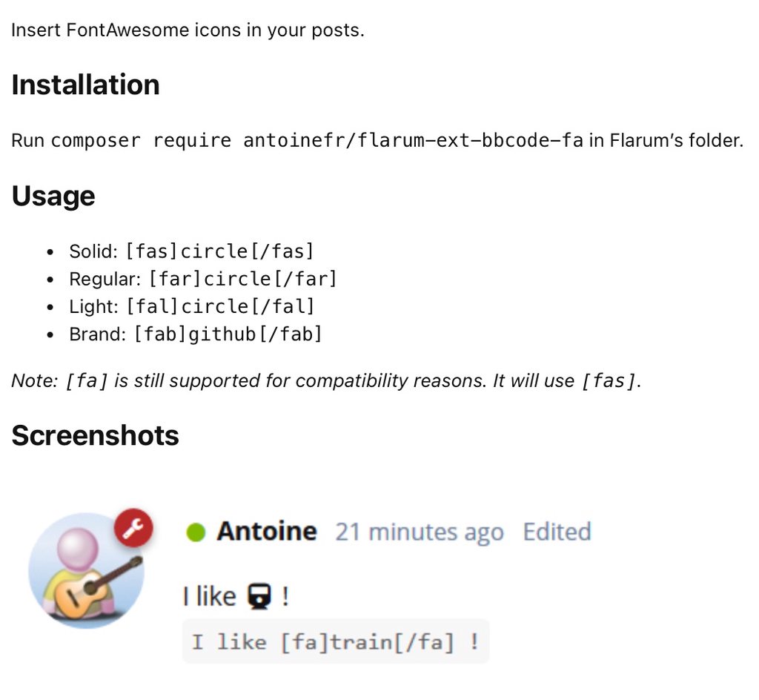Click the "21 minutes ago" timestamp

click(x=419, y=532)
